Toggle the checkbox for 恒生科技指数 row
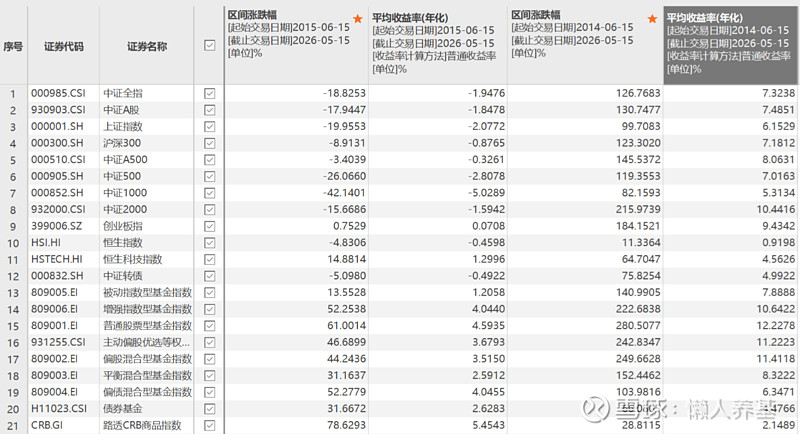Viewport: 800px width, 434px height. (209, 259)
